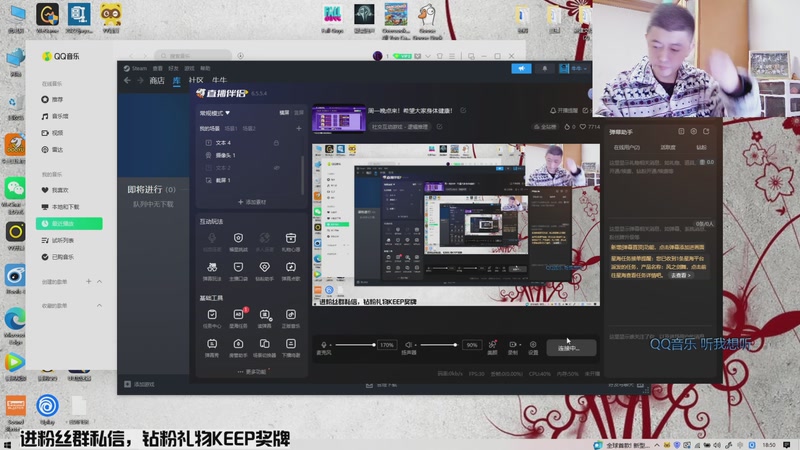This screenshot has height=450, width=800.
Task: Switch to 竖屏 portrait mode
Action: [x=299, y=113]
